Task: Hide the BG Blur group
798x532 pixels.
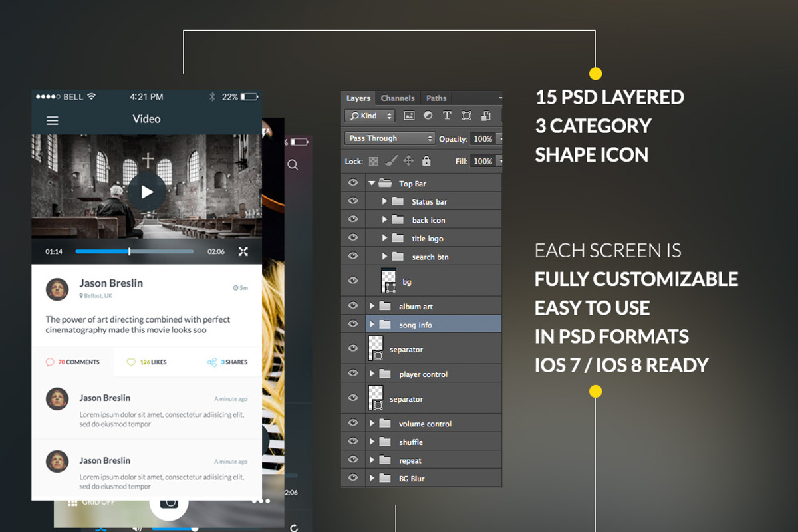Action: pyautogui.click(x=353, y=478)
